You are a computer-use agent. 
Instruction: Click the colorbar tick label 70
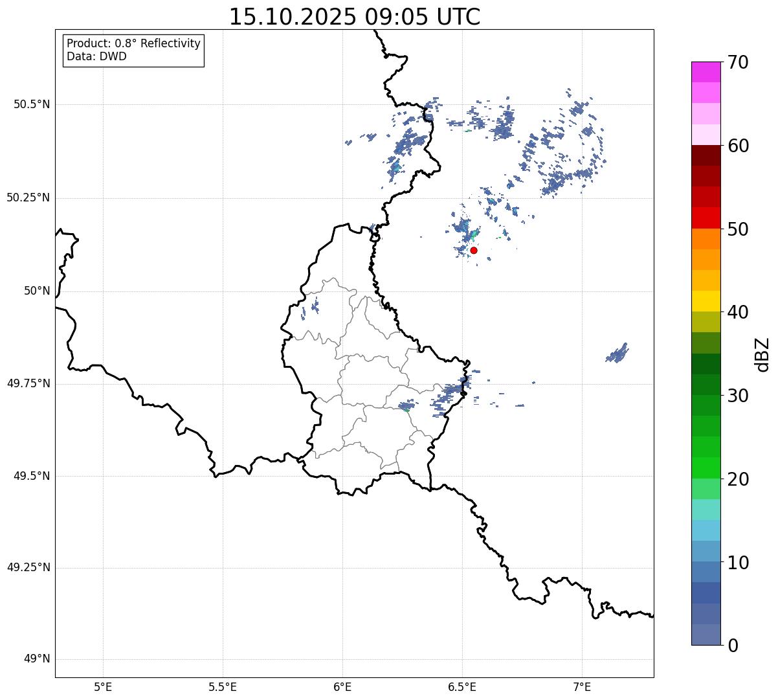[738, 62]
